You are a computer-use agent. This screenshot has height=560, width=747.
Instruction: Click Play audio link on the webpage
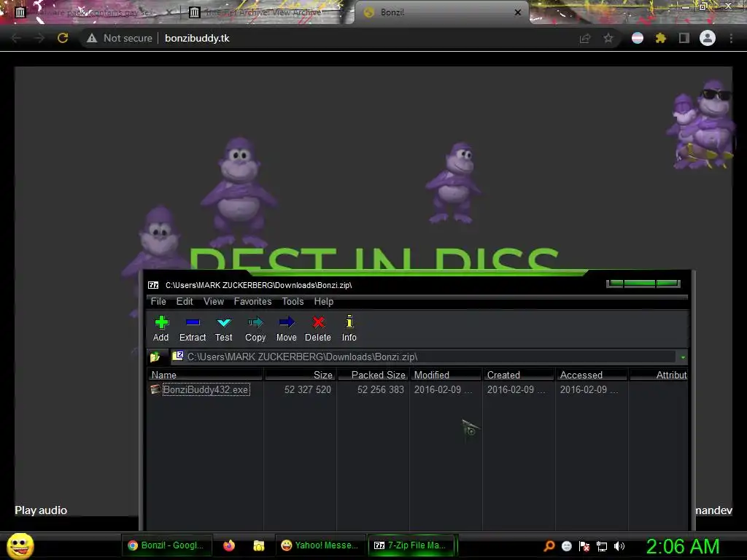41,510
